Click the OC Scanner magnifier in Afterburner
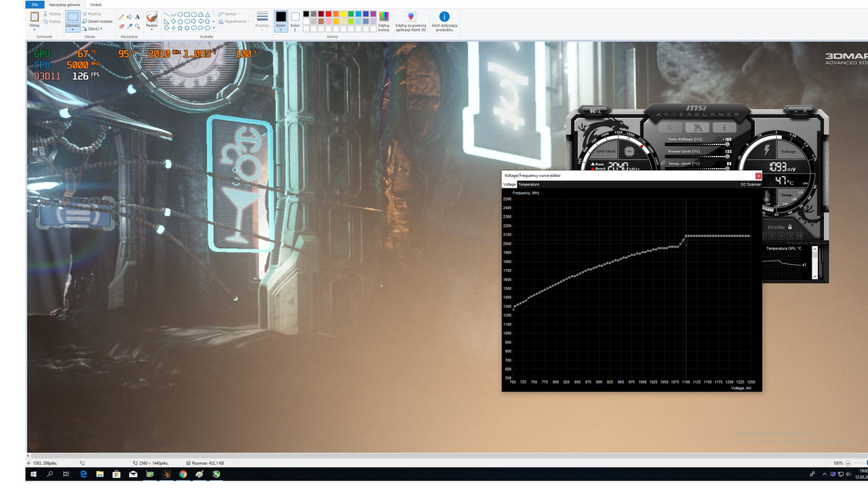Viewport: 868px width, 488px height. click(x=595, y=111)
